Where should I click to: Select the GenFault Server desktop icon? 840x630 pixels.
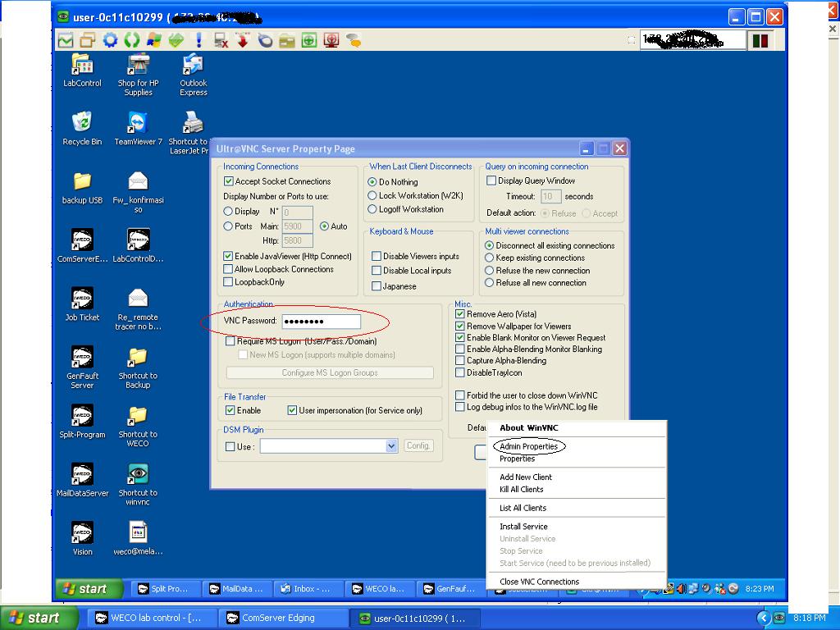[x=82, y=367]
